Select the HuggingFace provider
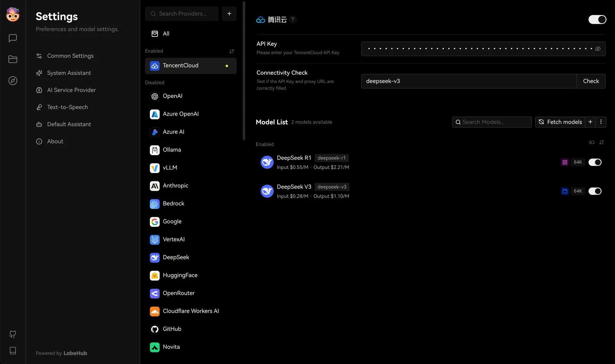 [180, 275]
